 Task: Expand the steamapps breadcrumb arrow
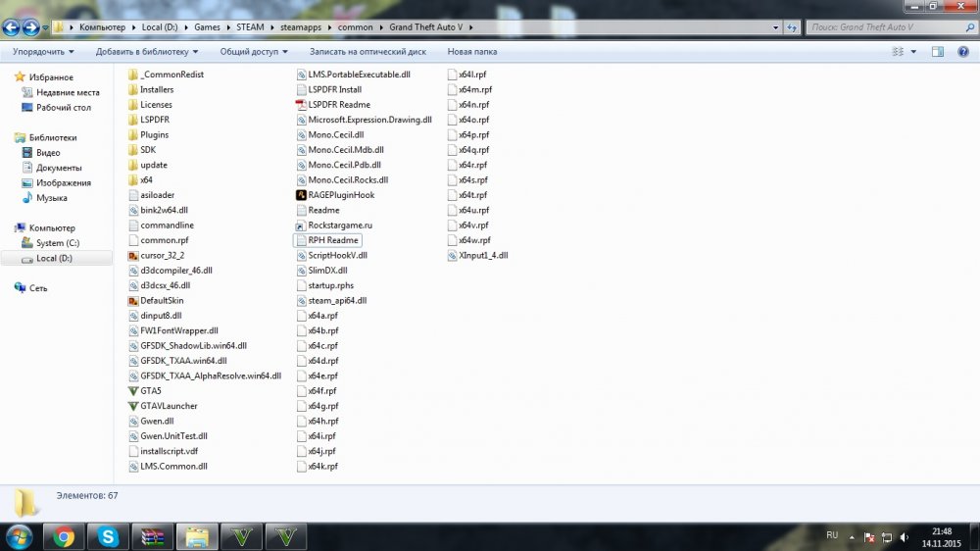(329, 27)
